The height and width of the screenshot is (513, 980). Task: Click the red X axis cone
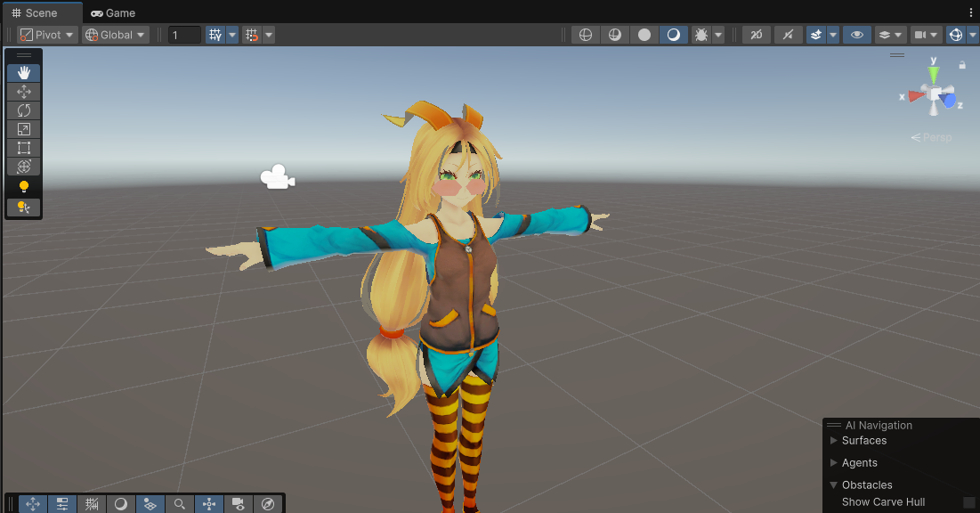917,95
